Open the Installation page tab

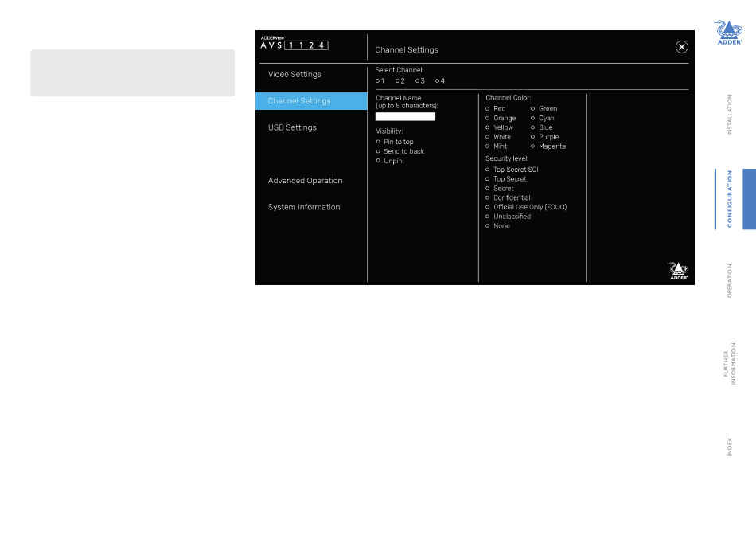(730, 115)
